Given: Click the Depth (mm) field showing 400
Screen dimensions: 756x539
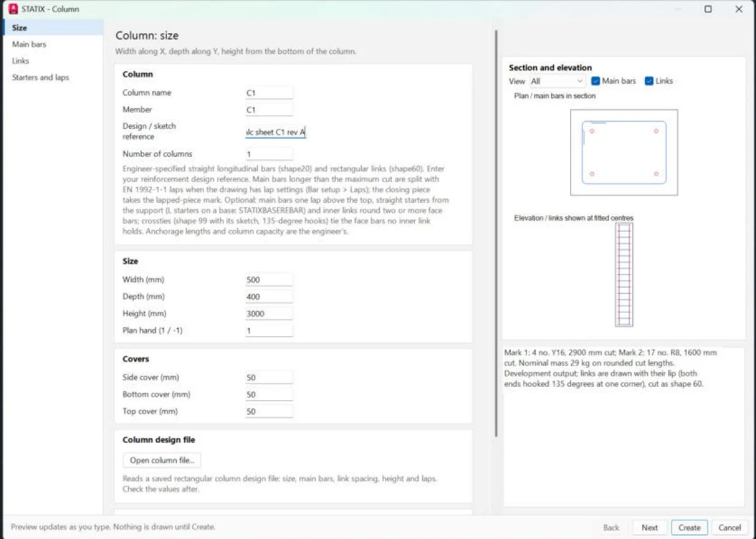Looking at the screenshot, I should point(269,296).
